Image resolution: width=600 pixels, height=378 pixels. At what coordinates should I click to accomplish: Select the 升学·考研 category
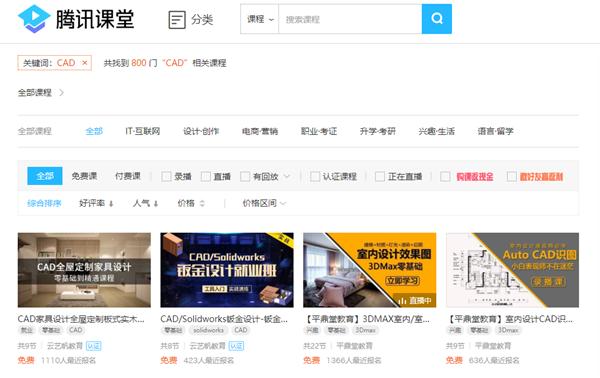(377, 131)
